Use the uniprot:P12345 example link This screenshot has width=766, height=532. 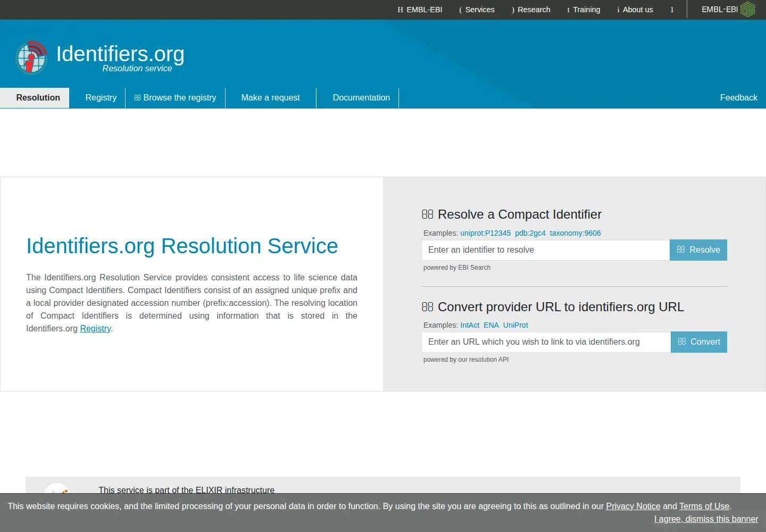pos(486,233)
